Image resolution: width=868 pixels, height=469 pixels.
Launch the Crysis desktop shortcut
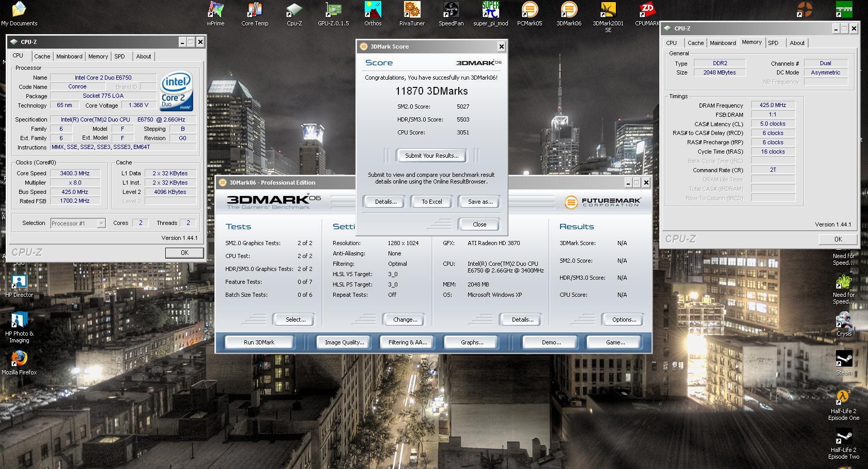pyautogui.click(x=844, y=324)
